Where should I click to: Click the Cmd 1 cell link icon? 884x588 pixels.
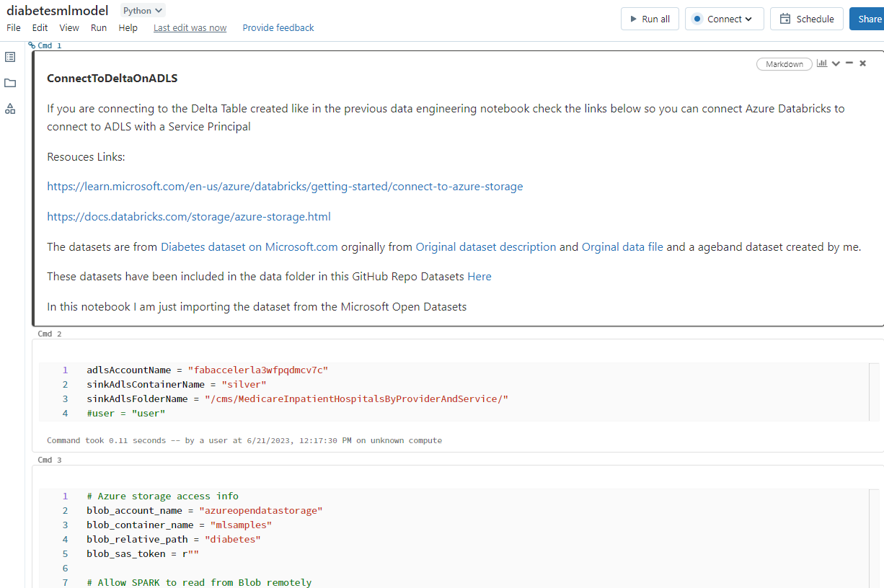pyautogui.click(x=32, y=45)
